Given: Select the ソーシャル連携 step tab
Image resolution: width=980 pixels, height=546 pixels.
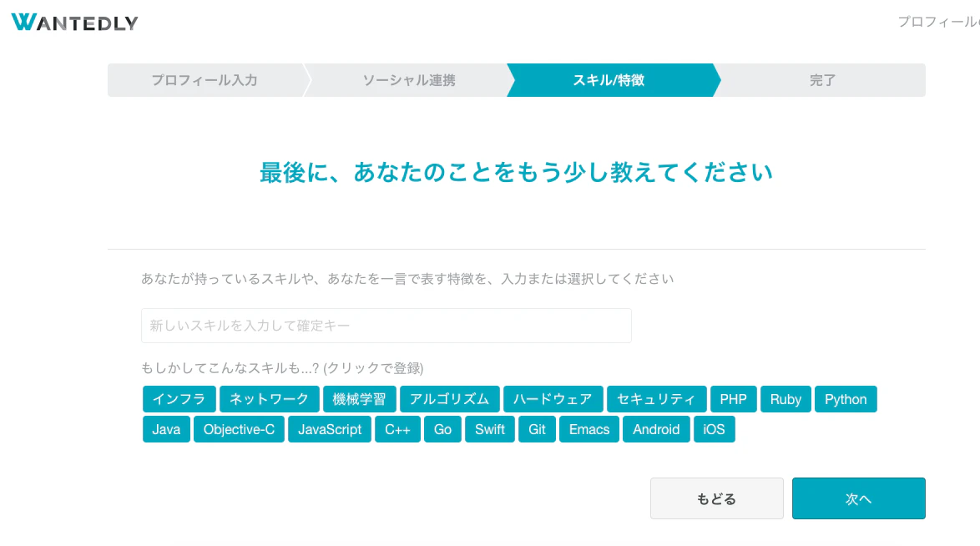Looking at the screenshot, I should tap(409, 80).
